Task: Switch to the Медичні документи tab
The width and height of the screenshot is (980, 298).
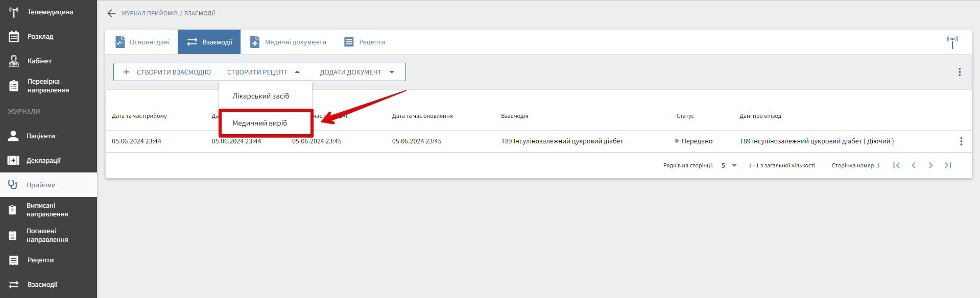Action: 288,42
